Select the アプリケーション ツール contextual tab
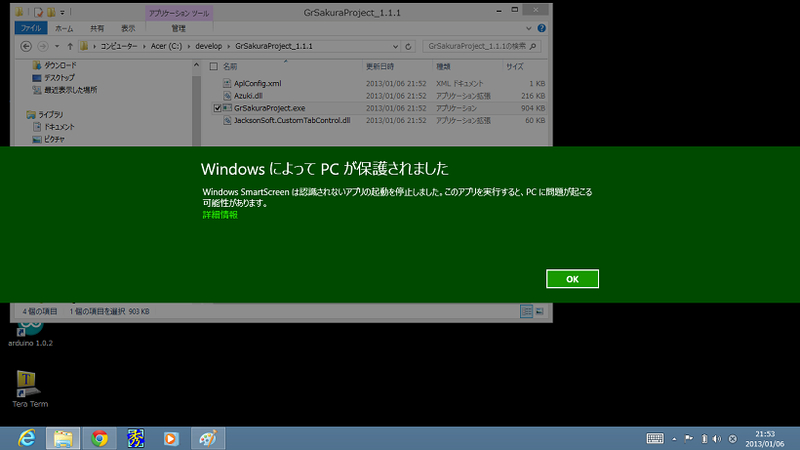800x450 pixels. coord(179,13)
